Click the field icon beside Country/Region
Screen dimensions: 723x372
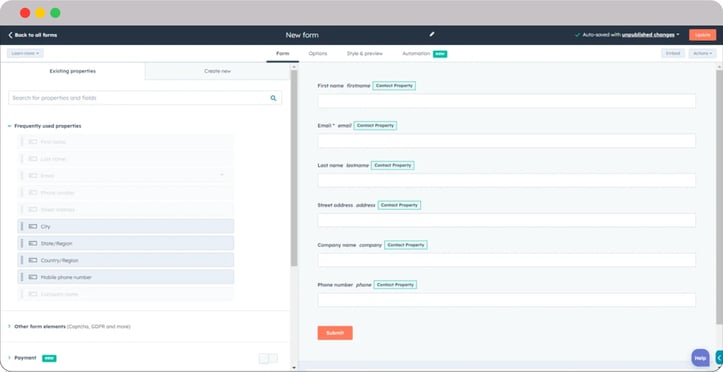[33, 260]
